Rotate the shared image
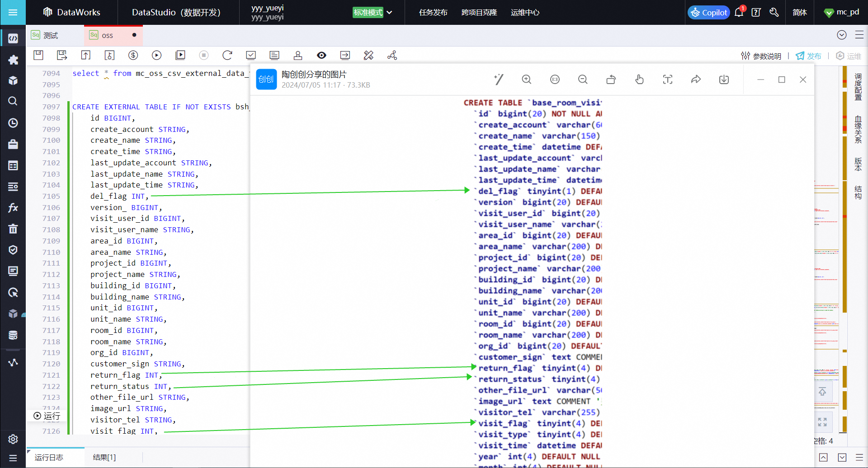This screenshot has height=468, width=868. (611, 80)
